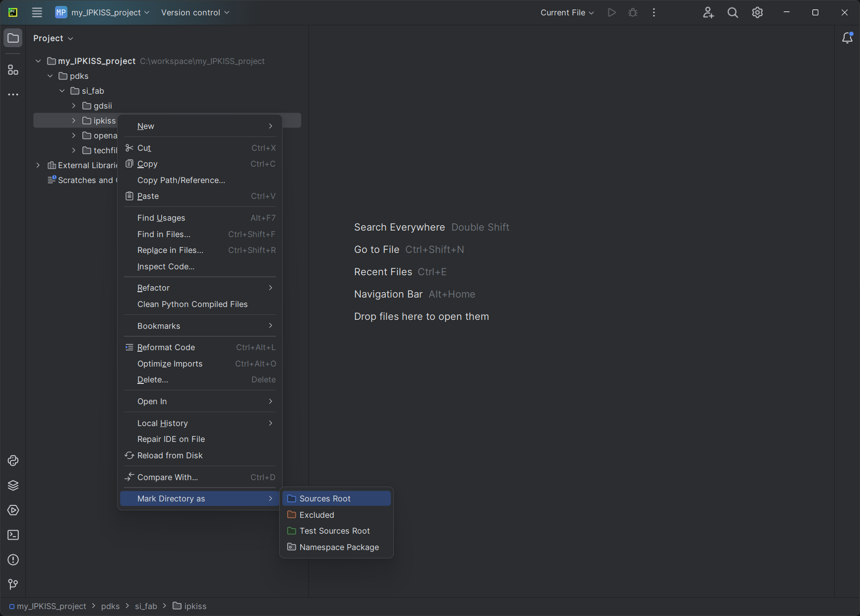Click si_fab in the bottom breadcrumb bar
The width and height of the screenshot is (860, 616).
click(146, 606)
